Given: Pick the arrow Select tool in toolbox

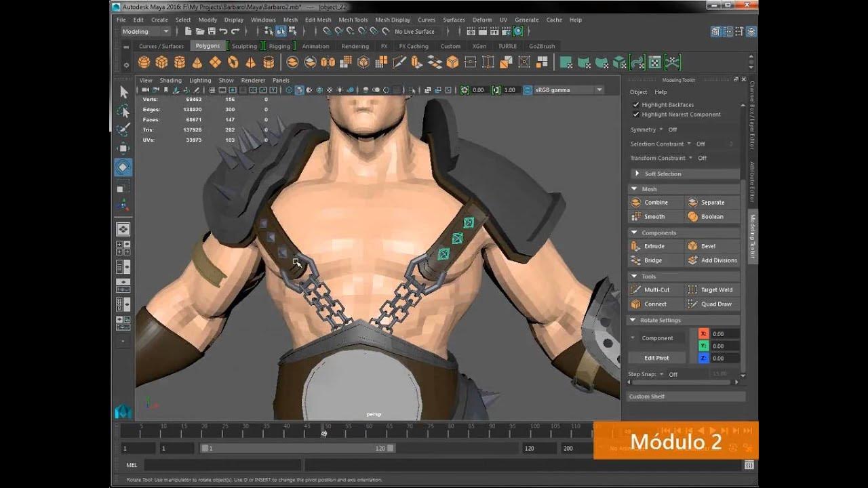Looking at the screenshot, I should pos(123,91).
